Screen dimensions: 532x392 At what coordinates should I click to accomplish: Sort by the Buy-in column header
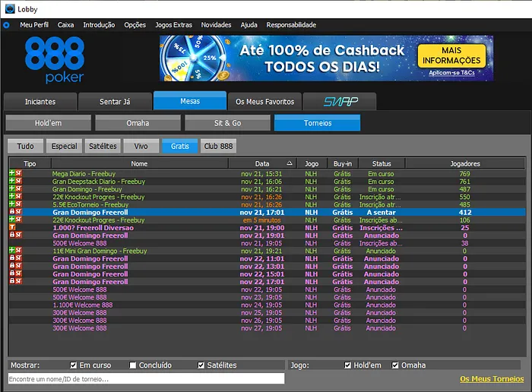click(343, 163)
